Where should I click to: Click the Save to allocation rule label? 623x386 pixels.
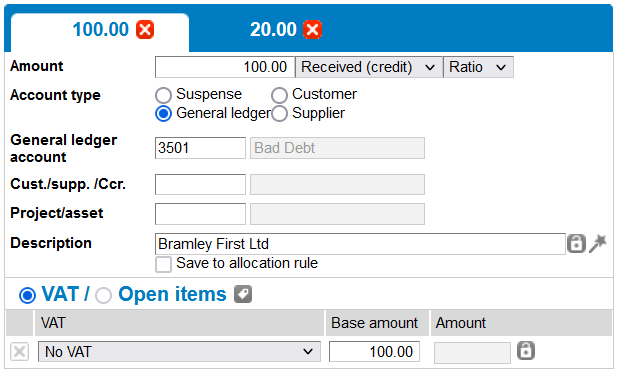[247, 263]
